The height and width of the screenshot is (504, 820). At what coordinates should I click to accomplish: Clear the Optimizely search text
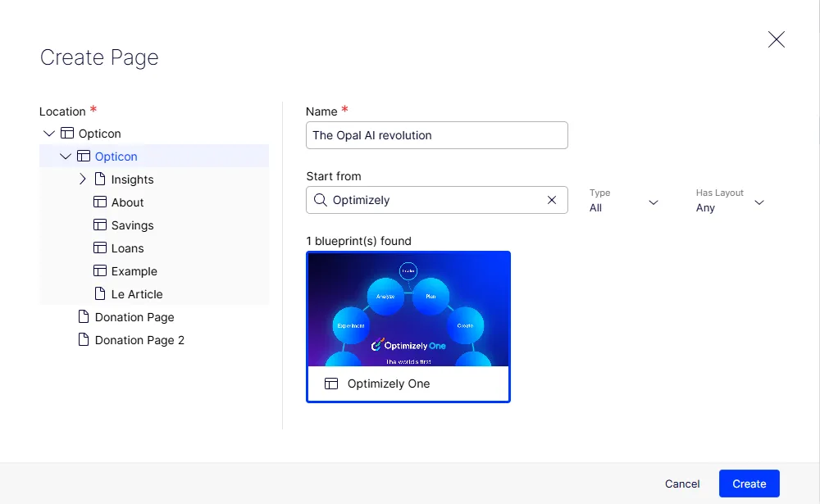[552, 200]
